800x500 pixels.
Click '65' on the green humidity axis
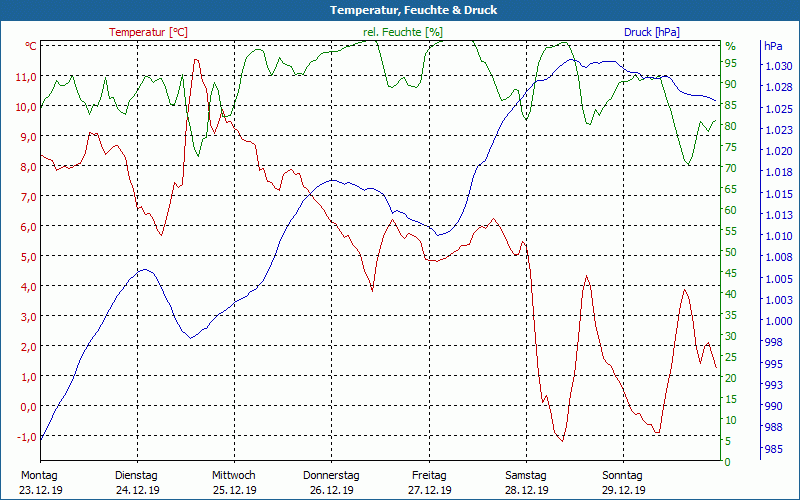[x=731, y=189]
